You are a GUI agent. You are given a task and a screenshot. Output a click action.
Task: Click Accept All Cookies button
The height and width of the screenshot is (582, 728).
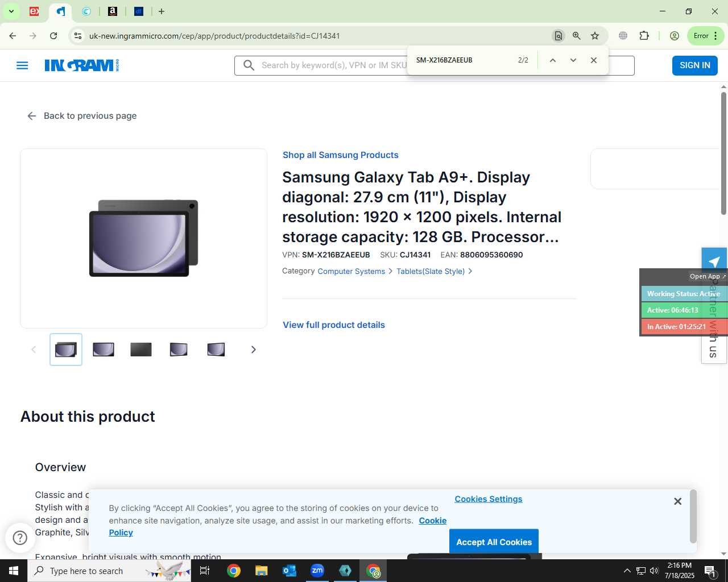pos(494,542)
